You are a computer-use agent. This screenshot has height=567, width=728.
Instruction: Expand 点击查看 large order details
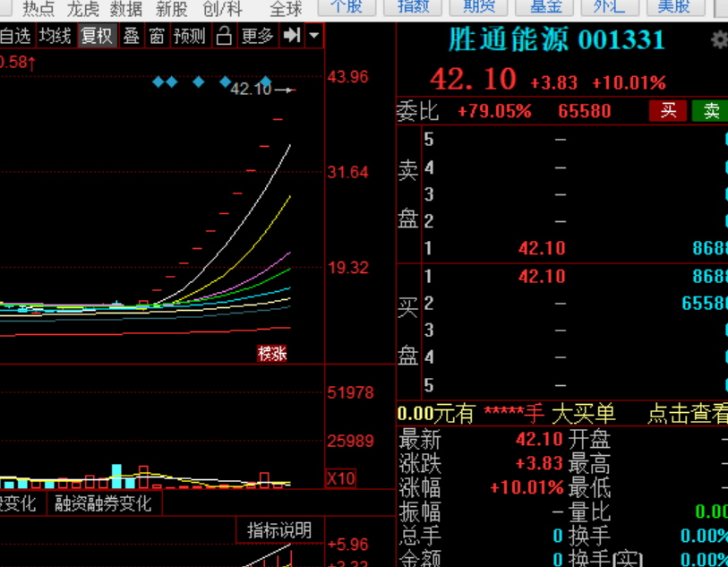[687, 414]
